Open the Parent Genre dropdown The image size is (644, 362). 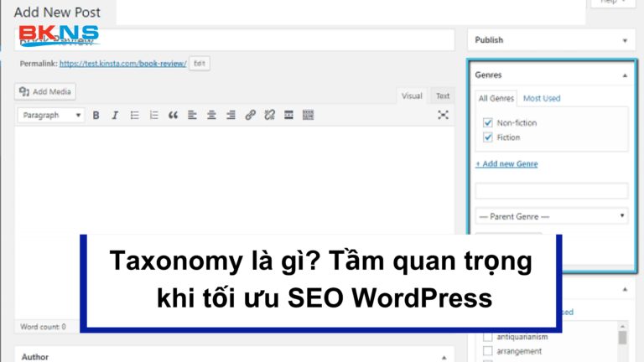click(x=552, y=216)
